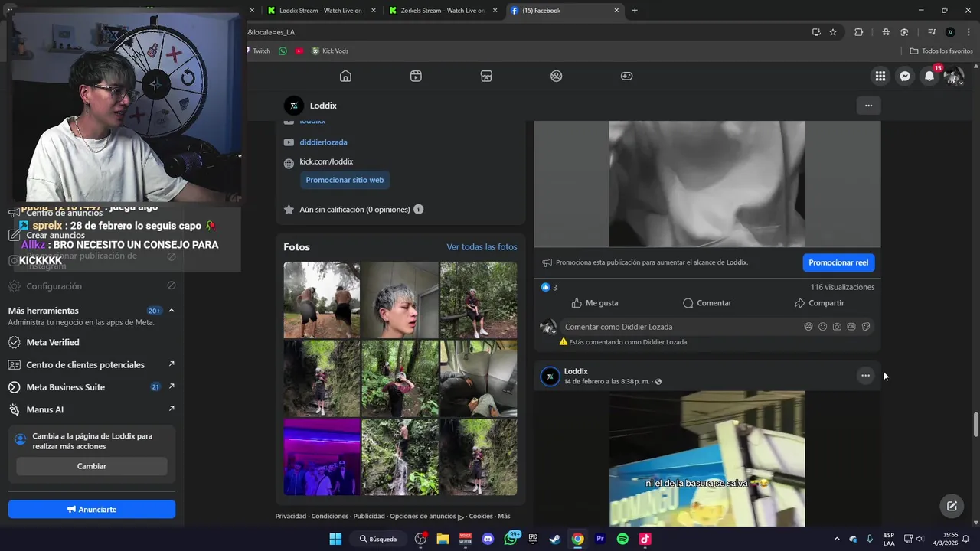Open the Facebook Reels video icon
The image size is (980, 551).
(416, 76)
